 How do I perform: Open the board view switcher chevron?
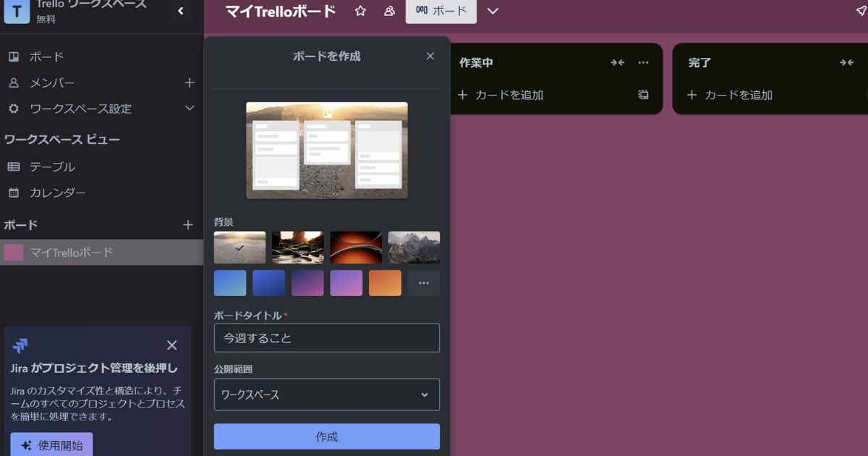(x=492, y=11)
